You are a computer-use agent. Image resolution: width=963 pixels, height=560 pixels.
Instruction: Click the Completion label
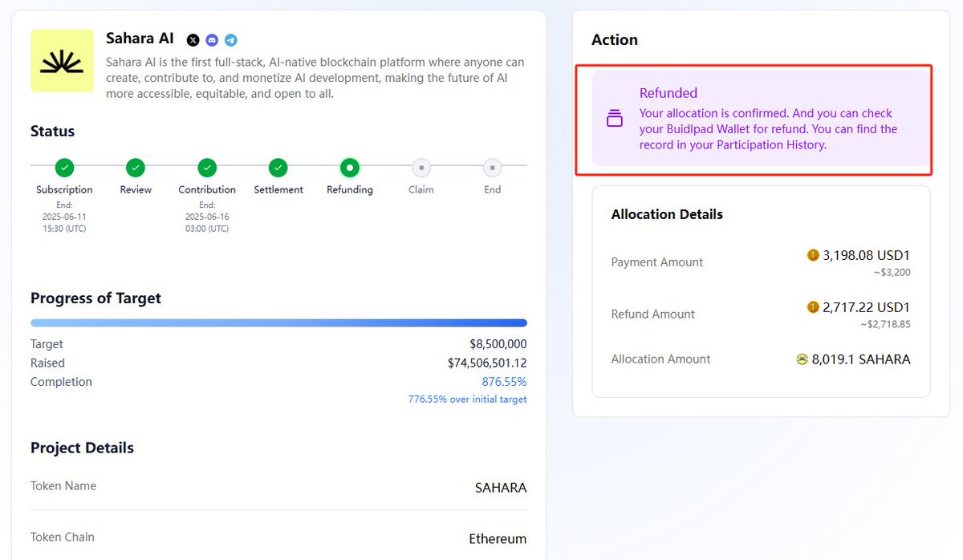[61, 382]
